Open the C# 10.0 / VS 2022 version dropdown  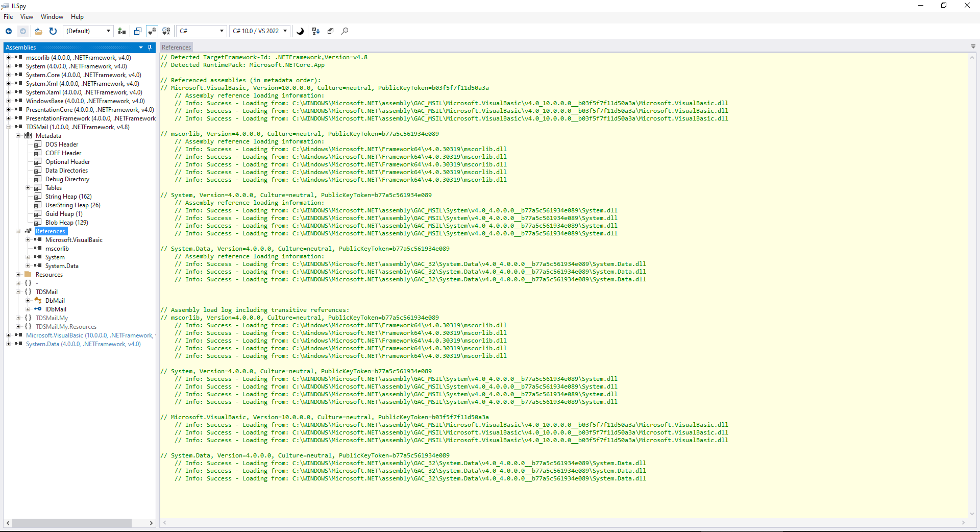point(260,31)
